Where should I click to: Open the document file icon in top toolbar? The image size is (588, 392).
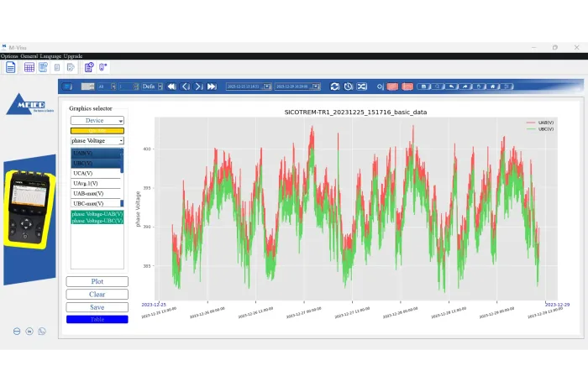(10, 67)
